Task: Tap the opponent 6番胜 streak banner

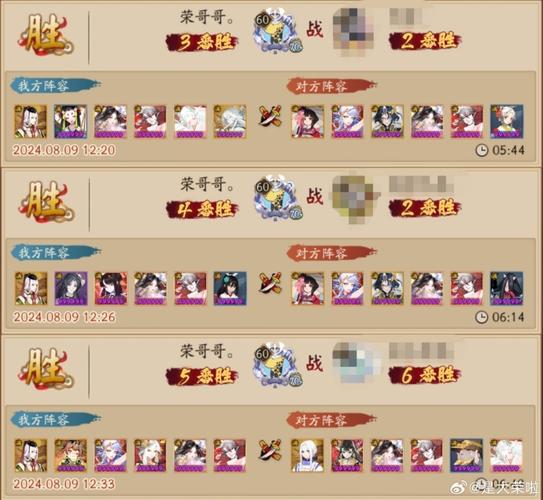Action: 425,376
